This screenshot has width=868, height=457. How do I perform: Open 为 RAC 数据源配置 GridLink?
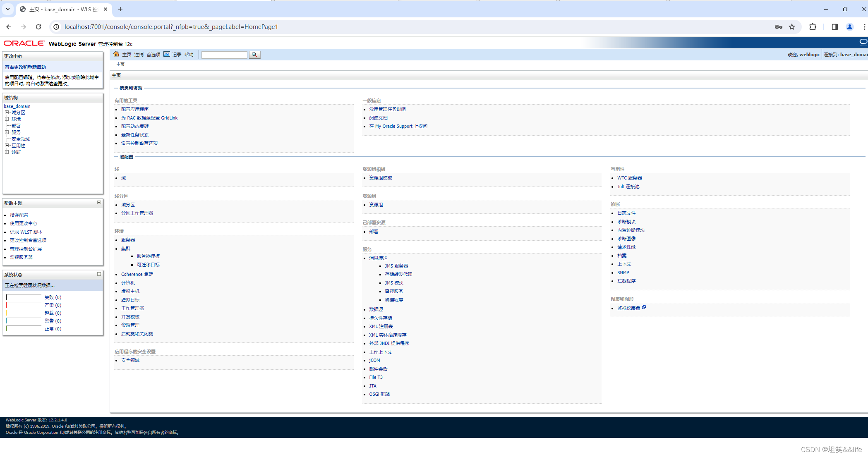point(149,118)
